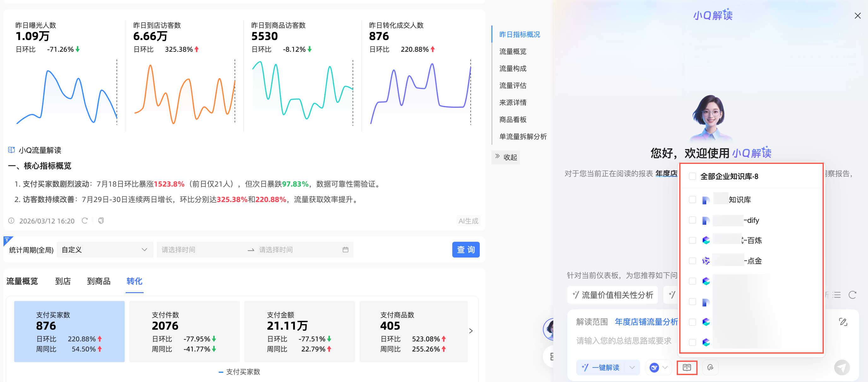Click the chat bubble icon beside knowledge base

[x=710, y=367]
